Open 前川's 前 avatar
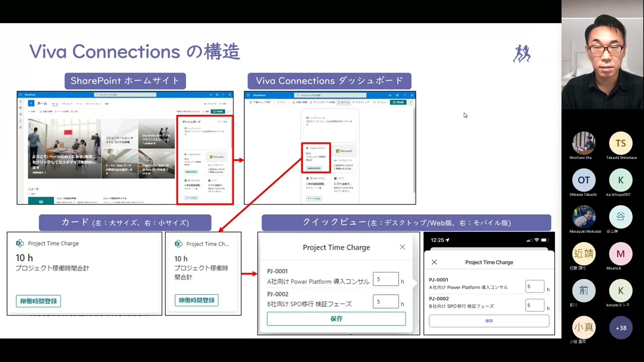The height and width of the screenshot is (362, 644). [x=584, y=291]
